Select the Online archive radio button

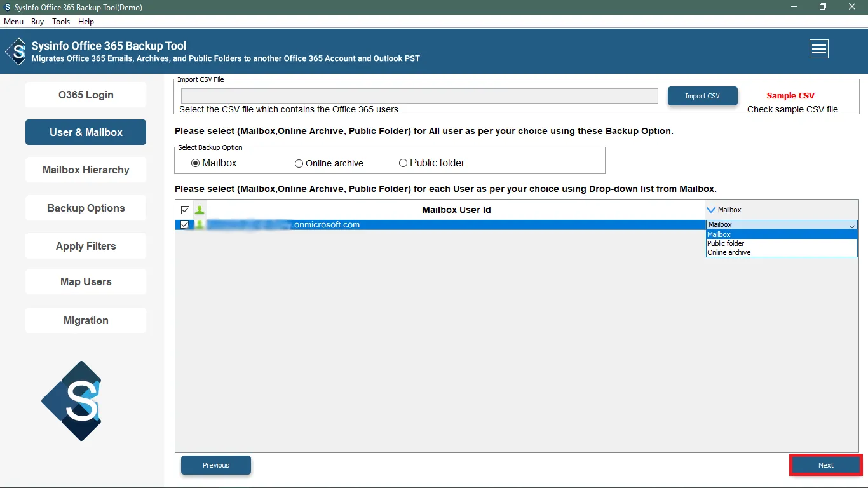[299, 163]
